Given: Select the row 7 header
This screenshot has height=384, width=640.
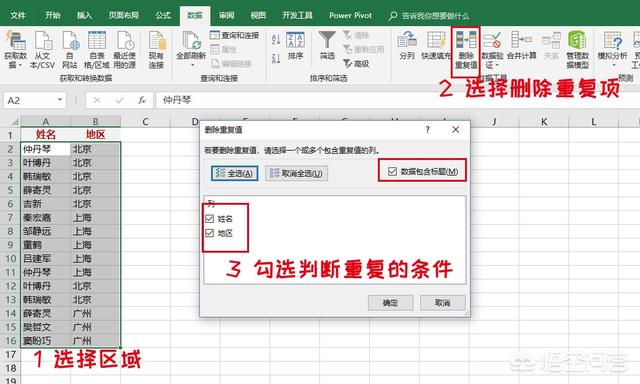Looking at the screenshot, I should [10, 218].
